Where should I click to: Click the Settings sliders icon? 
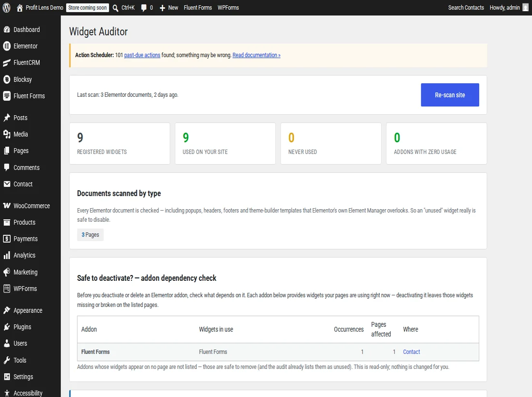pyautogui.click(x=7, y=377)
